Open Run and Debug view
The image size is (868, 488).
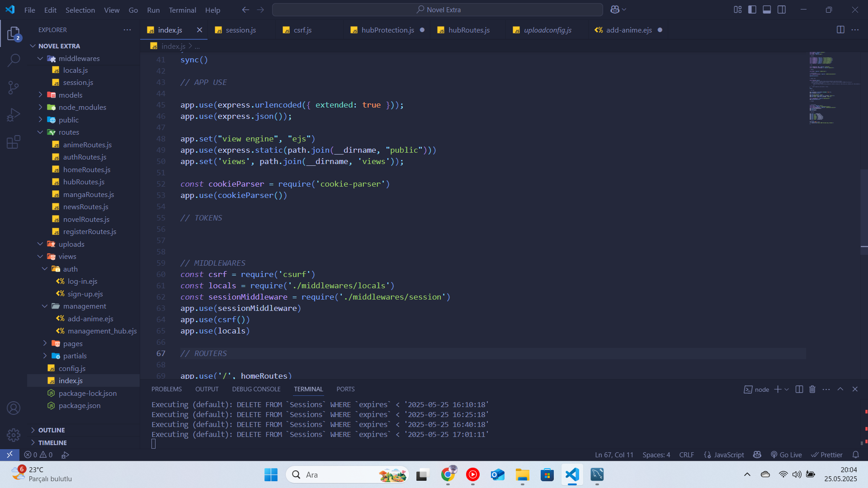point(14,115)
